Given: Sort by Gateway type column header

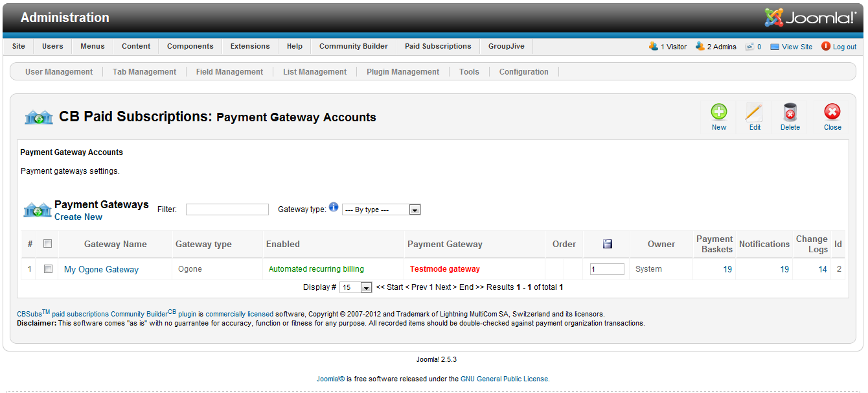Looking at the screenshot, I should 203,244.
